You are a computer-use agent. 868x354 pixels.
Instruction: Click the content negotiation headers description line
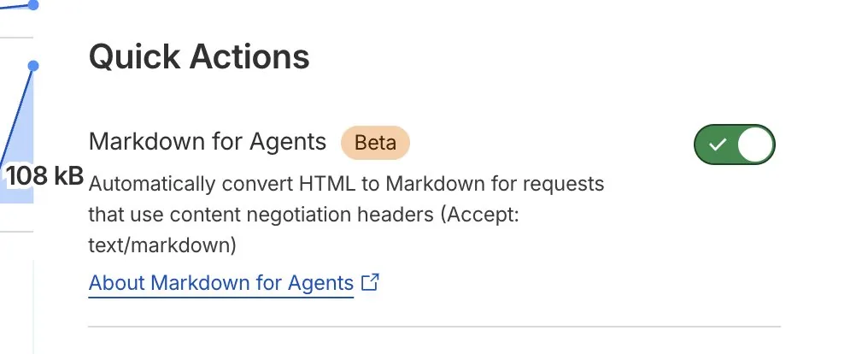click(x=304, y=215)
